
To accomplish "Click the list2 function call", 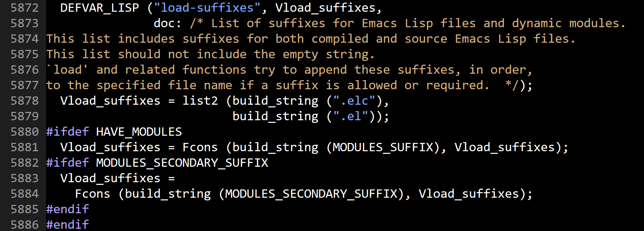I will tap(200, 101).
